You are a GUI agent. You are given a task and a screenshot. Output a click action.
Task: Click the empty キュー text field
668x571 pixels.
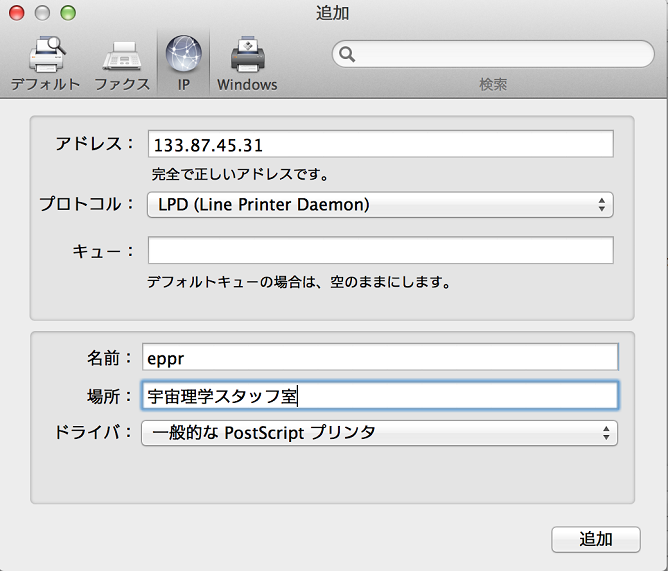pyautogui.click(x=380, y=250)
